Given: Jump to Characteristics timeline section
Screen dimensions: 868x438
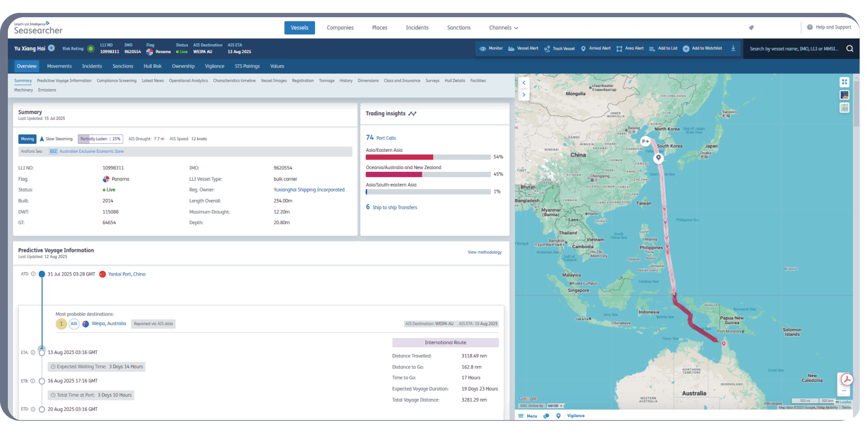Looking at the screenshot, I should click(234, 80).
